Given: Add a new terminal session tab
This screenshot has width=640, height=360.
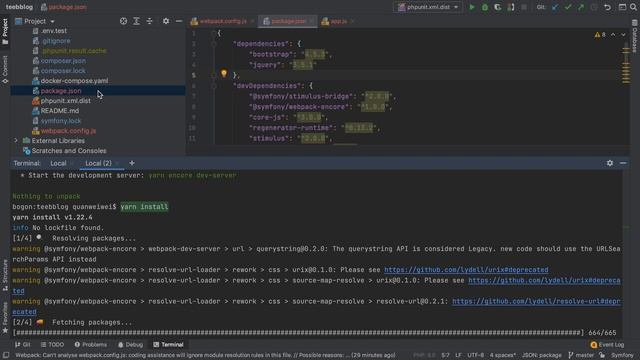Looking at the screenshot, I should click(x=132, y=163).
